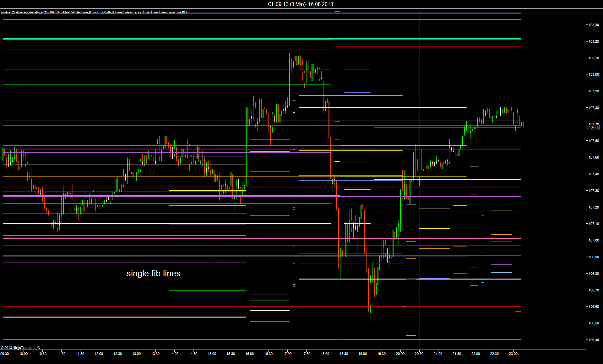Image resolution: width=603 pixels, height=364 pixels.
Task: Click the 18:30 time axis label
Action: [344, 354]
